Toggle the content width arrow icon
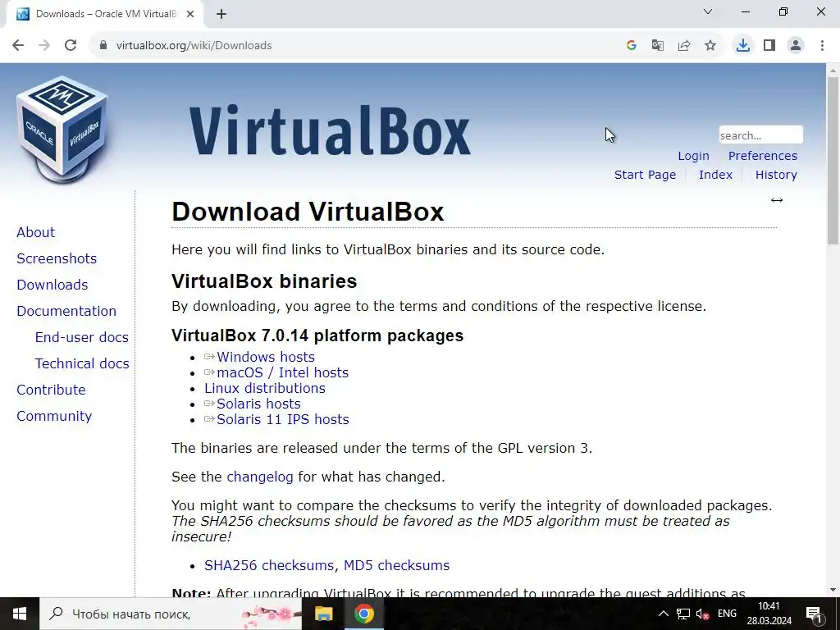The height and width of the screenshot is (630, 840). [x=777, y=200]
